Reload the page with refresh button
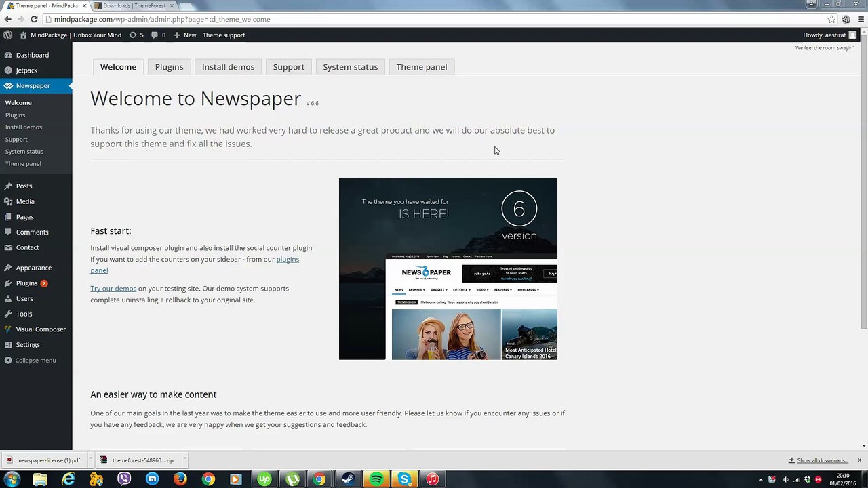 click(34, 19)
